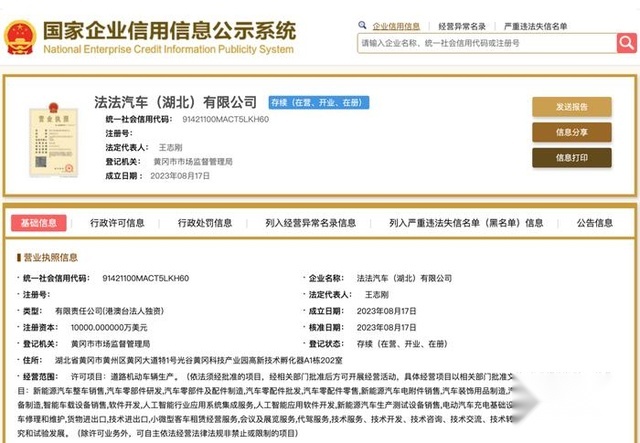
Task: Click the site title 国家企业信用信息公示系统
Action: pos(169,31)
